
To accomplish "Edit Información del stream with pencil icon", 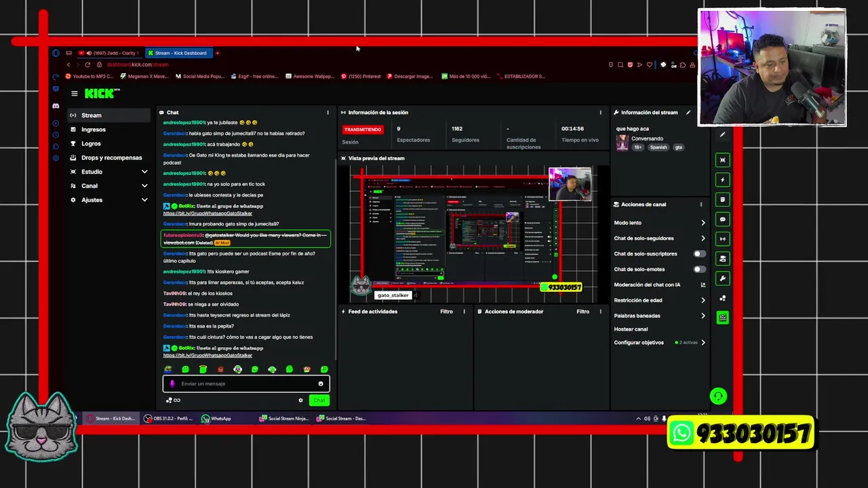I will click(688, 113).
